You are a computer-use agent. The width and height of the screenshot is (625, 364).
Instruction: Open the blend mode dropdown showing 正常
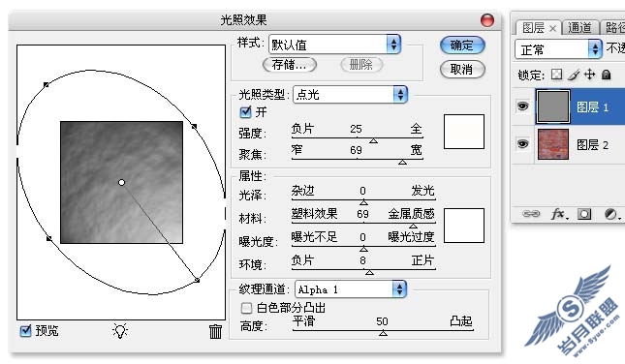click(558, 49)
